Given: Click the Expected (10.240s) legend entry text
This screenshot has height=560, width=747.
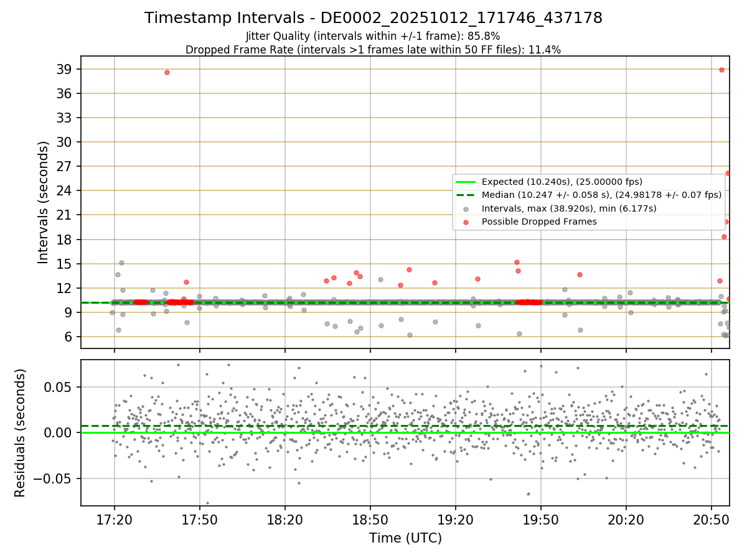Looking at the screenshot, I should coord(562,182).
